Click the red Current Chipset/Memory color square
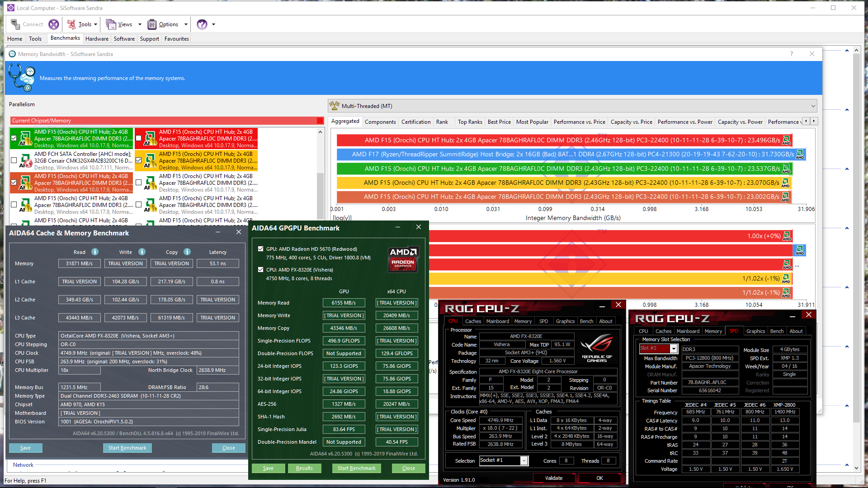The image size is (868, 488). pos(320,121)
